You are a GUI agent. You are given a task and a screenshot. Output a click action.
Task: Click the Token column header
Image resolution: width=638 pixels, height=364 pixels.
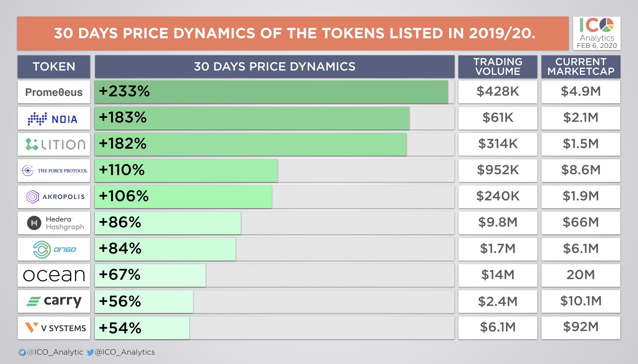(x=54, y=66)
